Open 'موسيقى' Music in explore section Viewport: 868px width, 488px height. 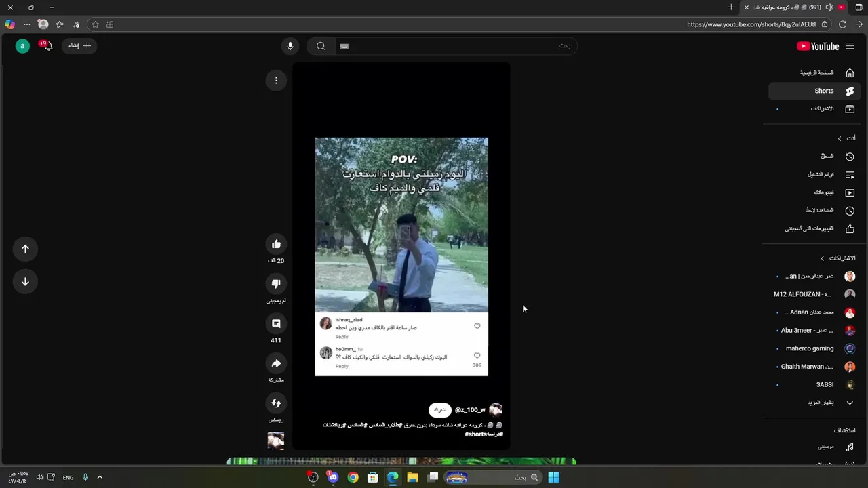tap(815, 447)
